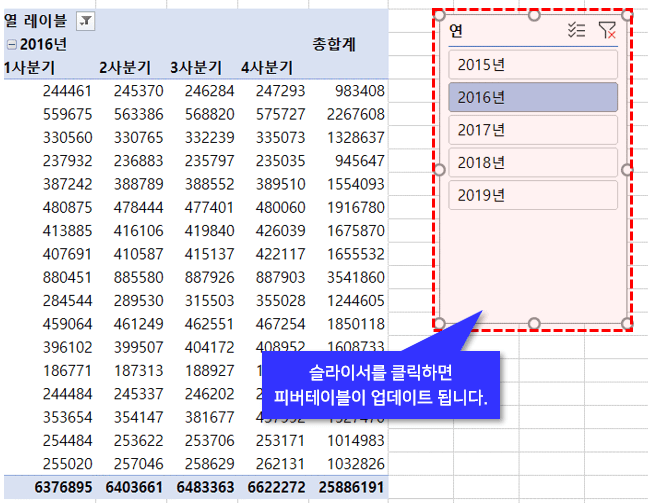
Task: Select total cell 2267608
Action: (x=356, y=114)
